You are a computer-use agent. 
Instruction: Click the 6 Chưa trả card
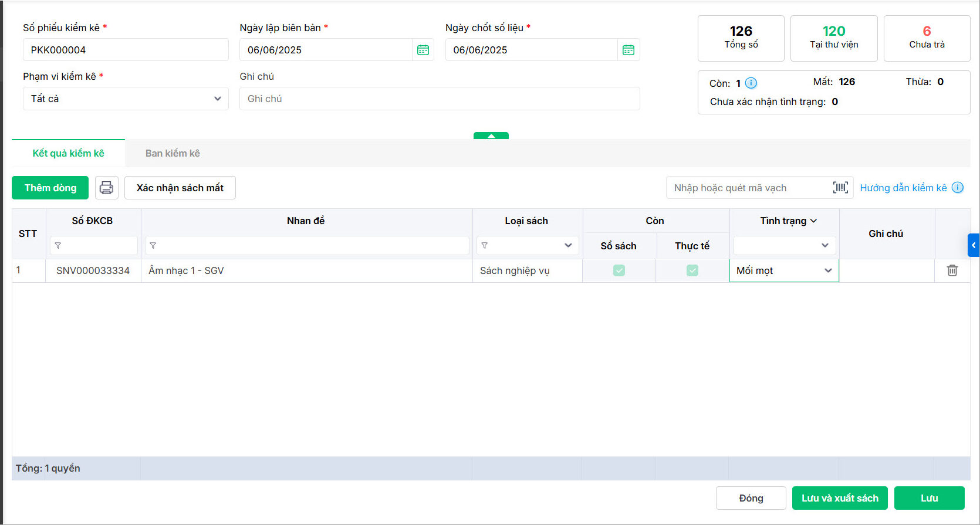[x=927, y=38]
